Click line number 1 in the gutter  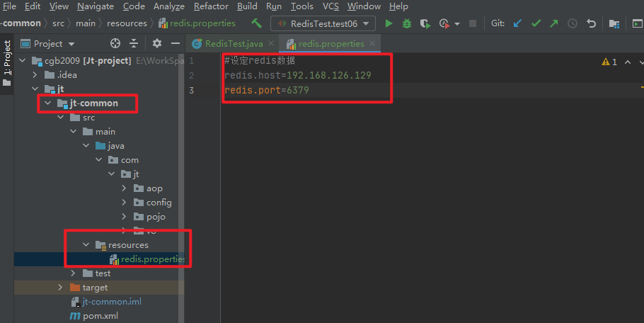click(191, 61)
